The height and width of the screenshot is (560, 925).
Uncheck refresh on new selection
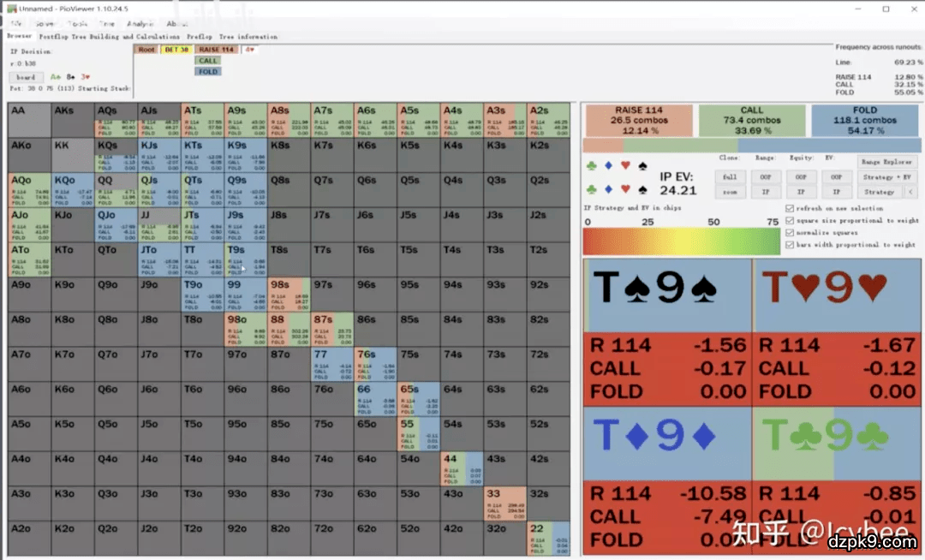point(789,208)
